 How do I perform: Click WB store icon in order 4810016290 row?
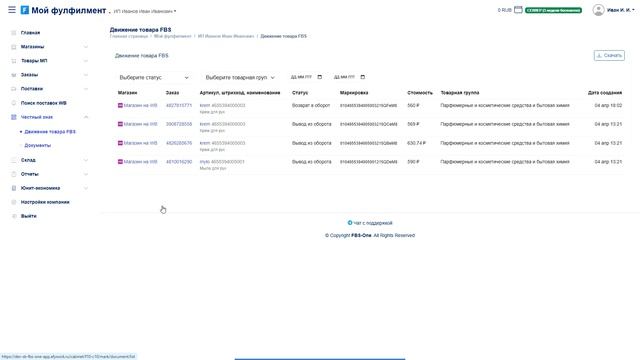(x=120, y=162)
